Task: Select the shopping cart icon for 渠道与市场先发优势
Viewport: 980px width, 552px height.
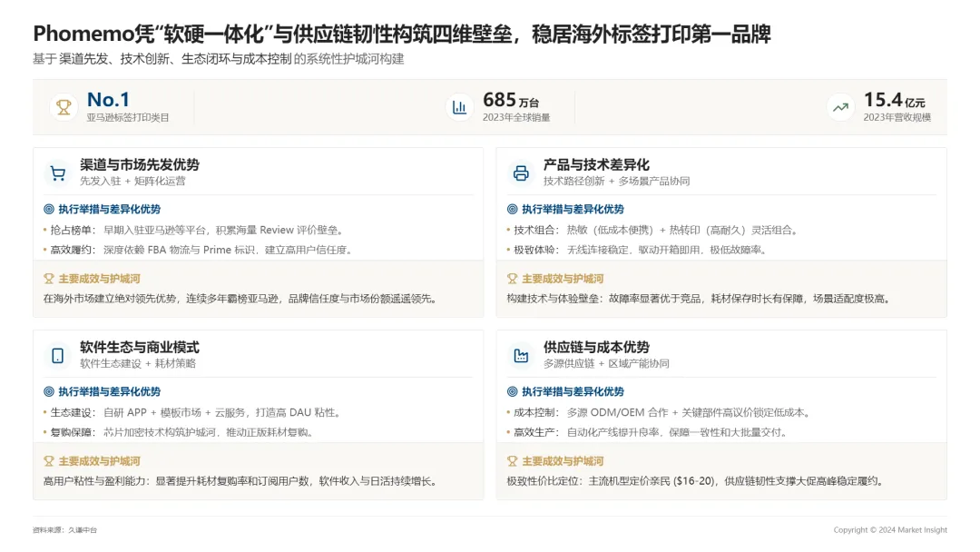Action: (x=56, y=172)
